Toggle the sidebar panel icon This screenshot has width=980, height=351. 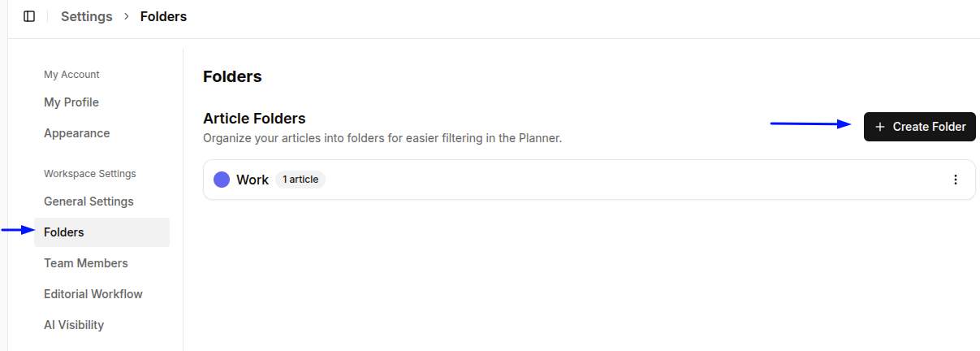[x=29, y=16]
